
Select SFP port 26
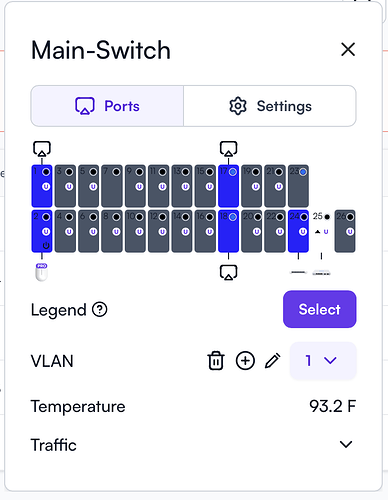point(345,231)
